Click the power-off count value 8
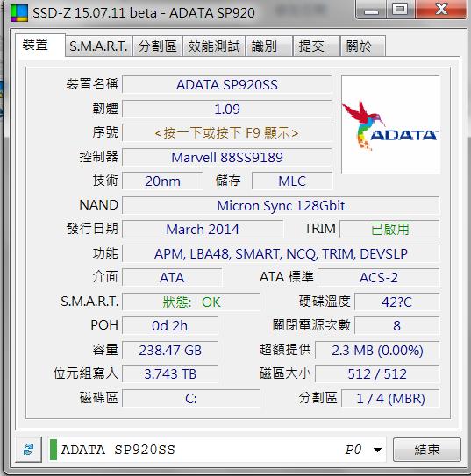Screen dimensions: 471x476 (x=396, y=326)
